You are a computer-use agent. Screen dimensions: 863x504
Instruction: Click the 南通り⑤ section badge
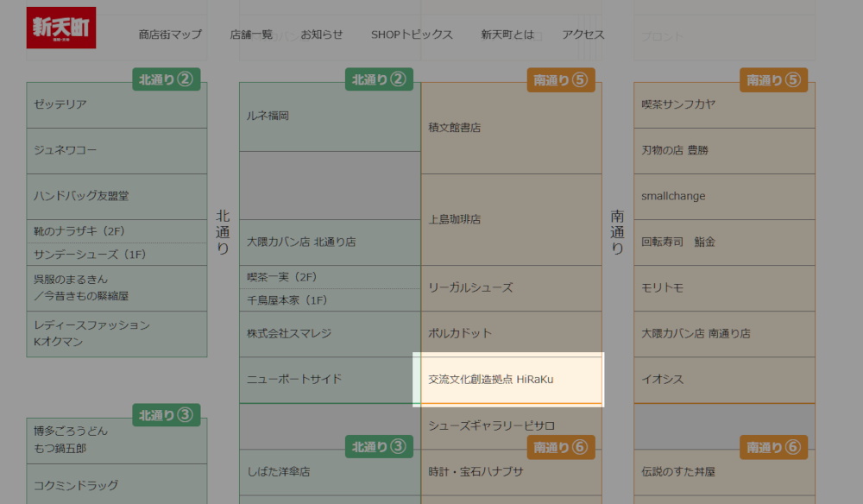tap(559, 79)
